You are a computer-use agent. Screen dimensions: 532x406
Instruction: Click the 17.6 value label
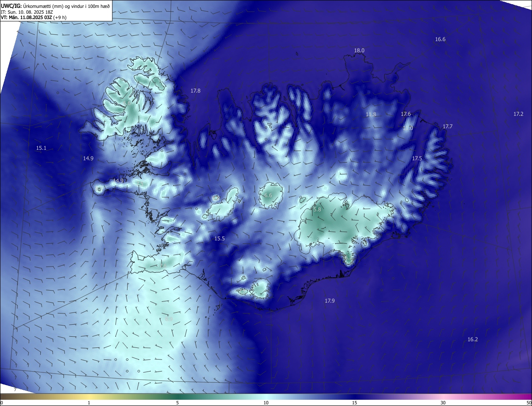pos(406,114)
